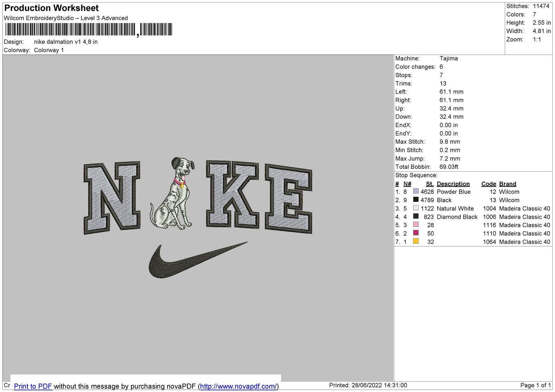Click the Left value 61.1 mm
The image size is (555, 392).
tap(451, 92)
